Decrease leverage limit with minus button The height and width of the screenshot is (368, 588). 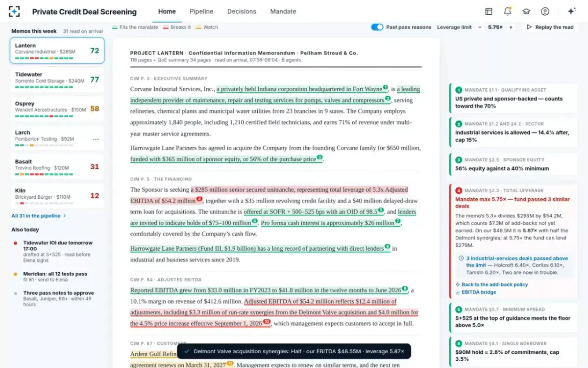coord(480,27)
